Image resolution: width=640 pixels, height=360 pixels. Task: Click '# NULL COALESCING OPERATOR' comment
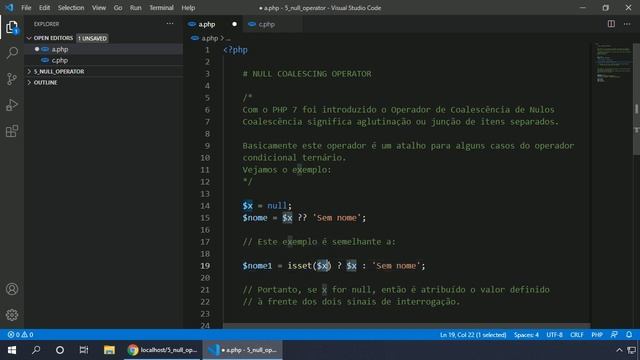coord(307,74)
